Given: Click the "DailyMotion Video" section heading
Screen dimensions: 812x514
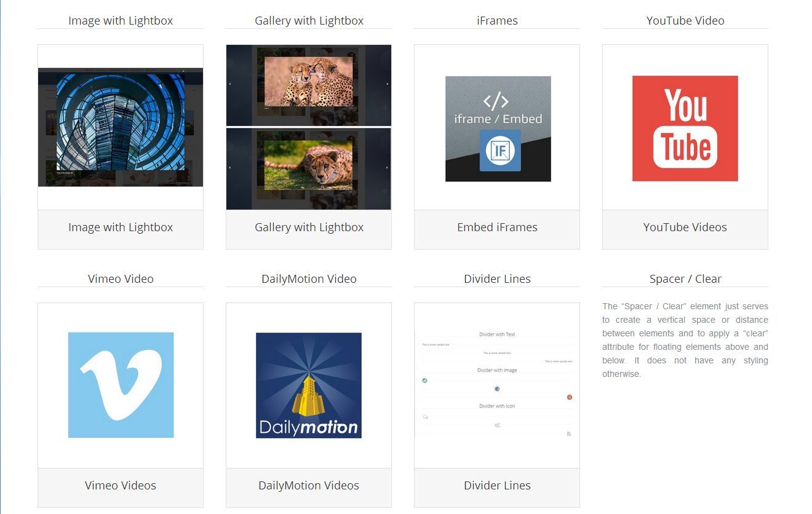Looking at the screenshot, I should tap(309, 279).
